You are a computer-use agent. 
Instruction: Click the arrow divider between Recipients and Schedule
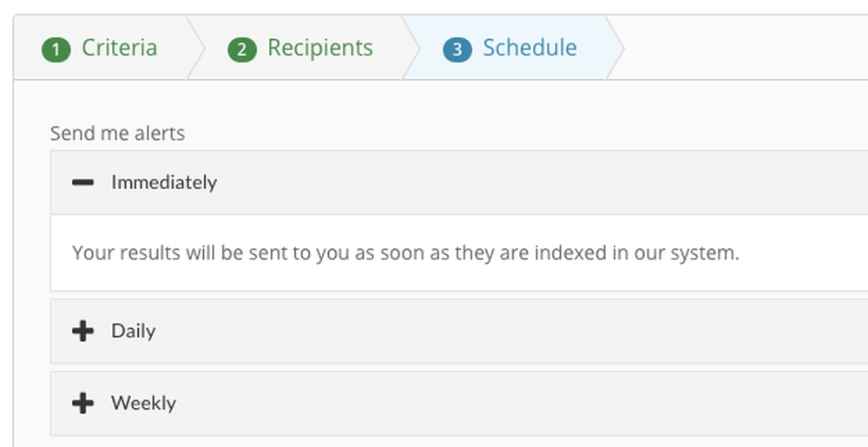point(411,48)
